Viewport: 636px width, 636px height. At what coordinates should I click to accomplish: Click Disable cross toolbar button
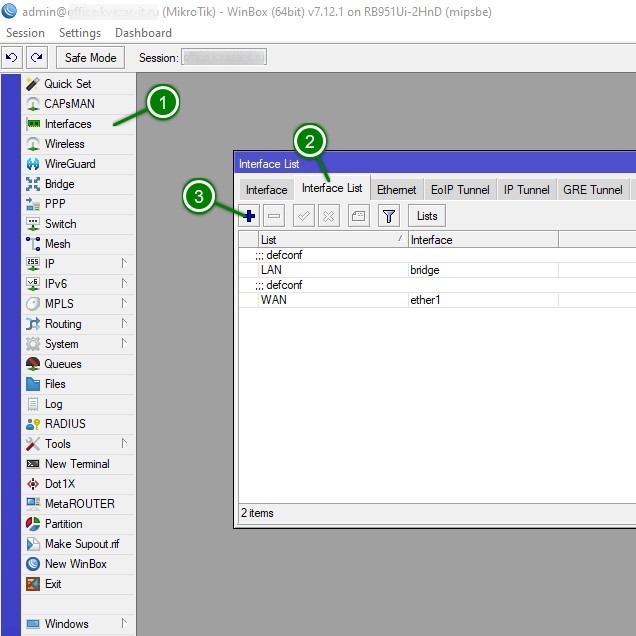[x=329, y=216]
